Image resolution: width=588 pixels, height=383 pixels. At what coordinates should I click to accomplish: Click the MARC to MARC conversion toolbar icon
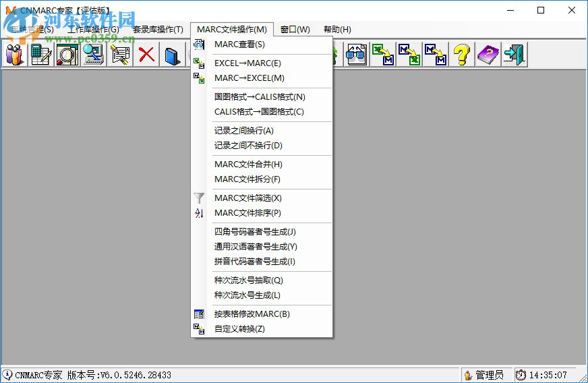(x=435, y=55)
